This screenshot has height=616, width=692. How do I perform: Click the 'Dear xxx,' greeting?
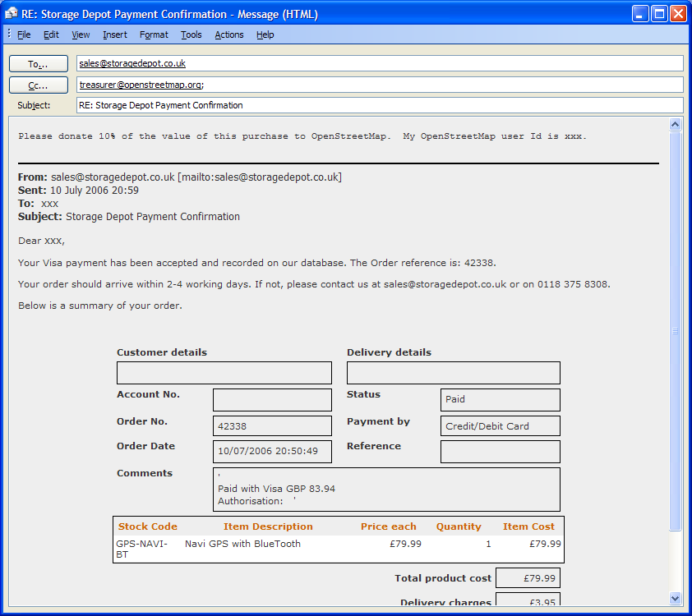(x=41, y=241)
